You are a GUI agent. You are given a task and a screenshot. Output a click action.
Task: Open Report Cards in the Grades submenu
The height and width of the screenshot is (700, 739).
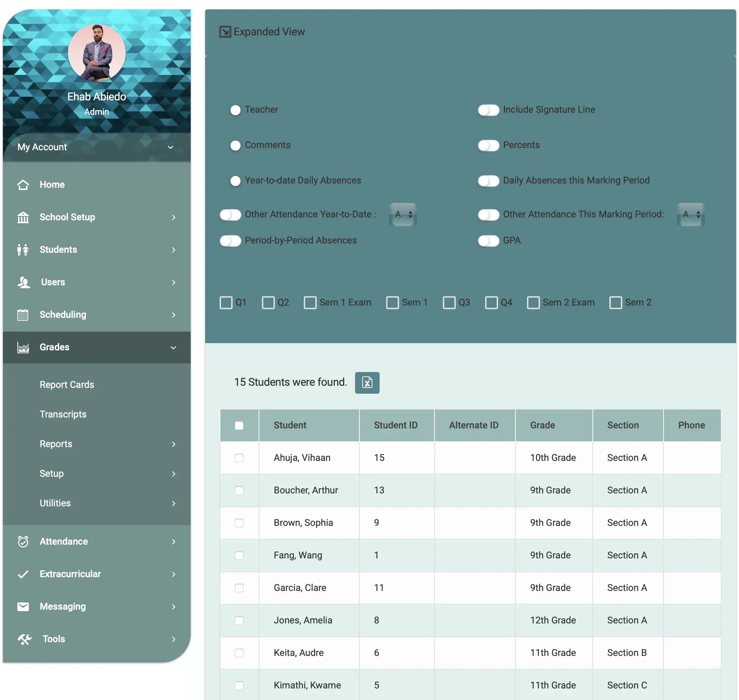tap(67, 385)
